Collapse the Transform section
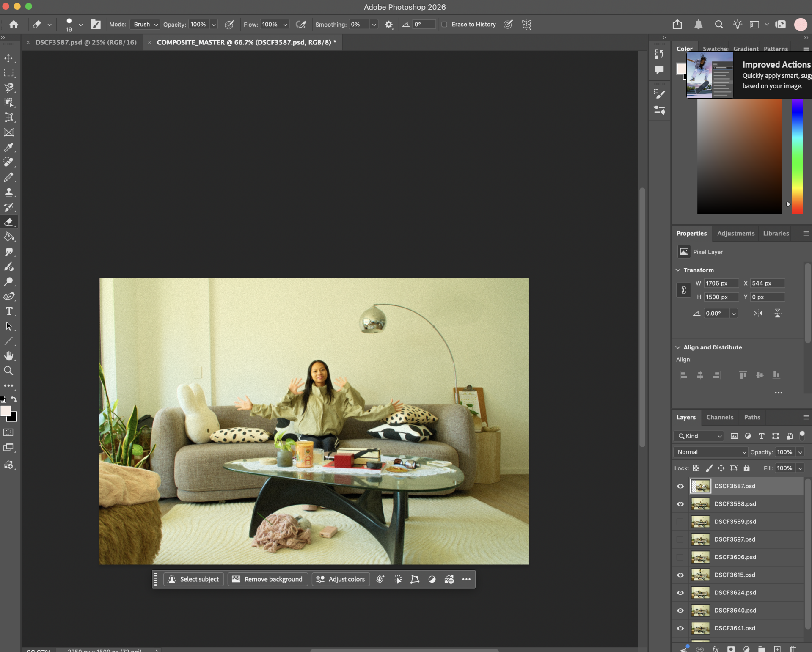Screen dimensions: 812x652 tap(678, 270)
